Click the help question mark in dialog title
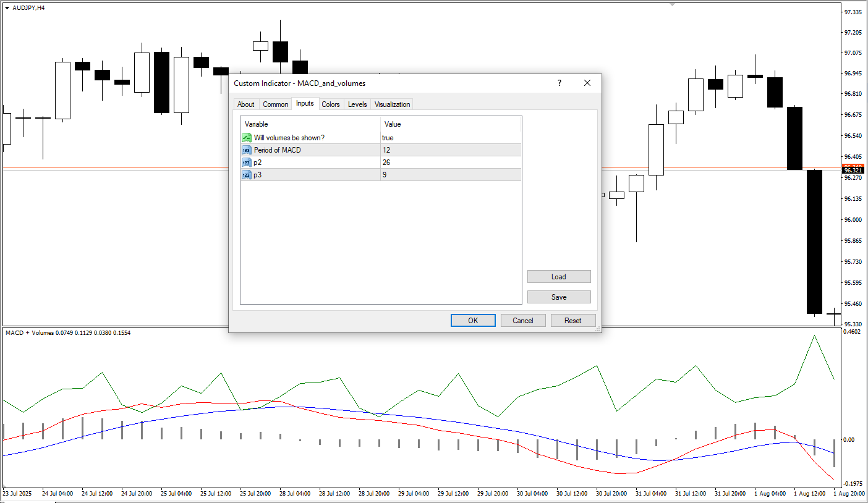 [560, 83]
